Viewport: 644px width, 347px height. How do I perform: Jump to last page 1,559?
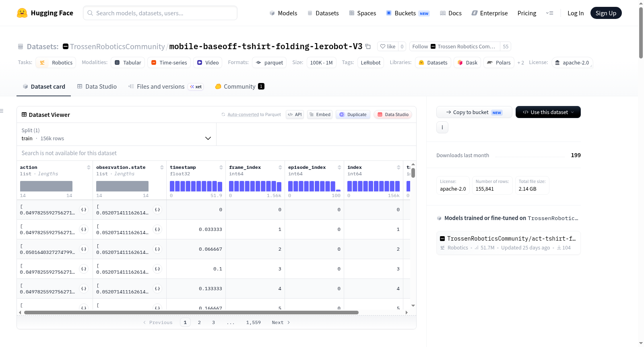coord(254,322)
